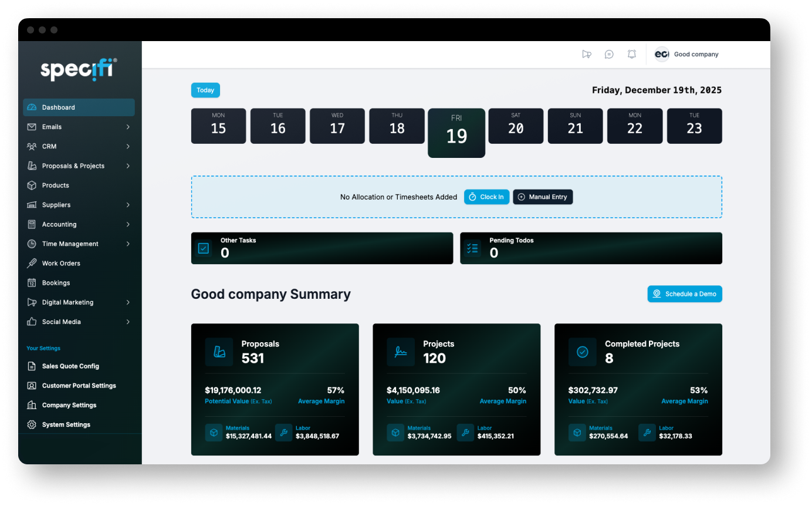
Task: Open the Accounting submenu chevron
Action: tap(127, 224)
